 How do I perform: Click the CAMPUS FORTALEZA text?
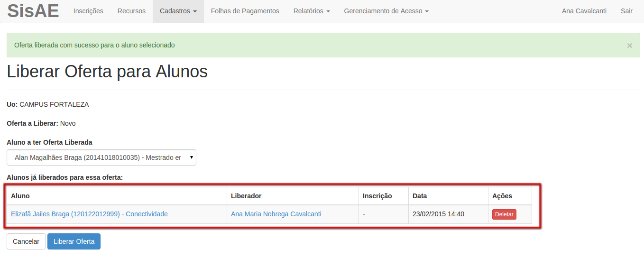[x=54, y=104]
